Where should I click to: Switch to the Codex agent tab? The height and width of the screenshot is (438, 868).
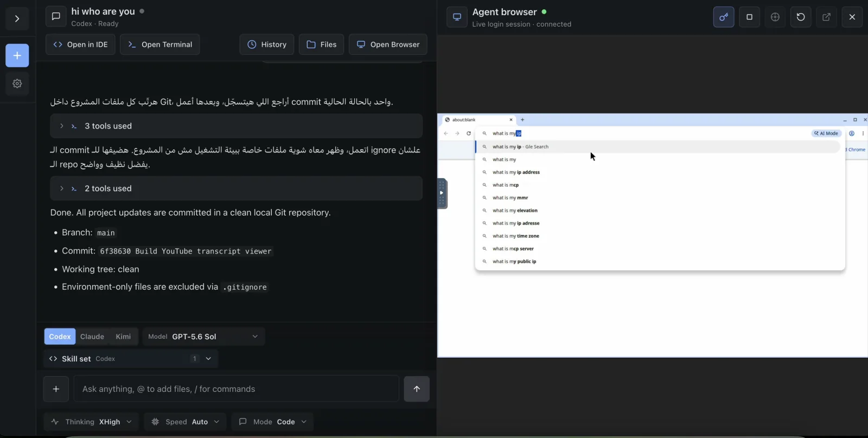point(60,337)
